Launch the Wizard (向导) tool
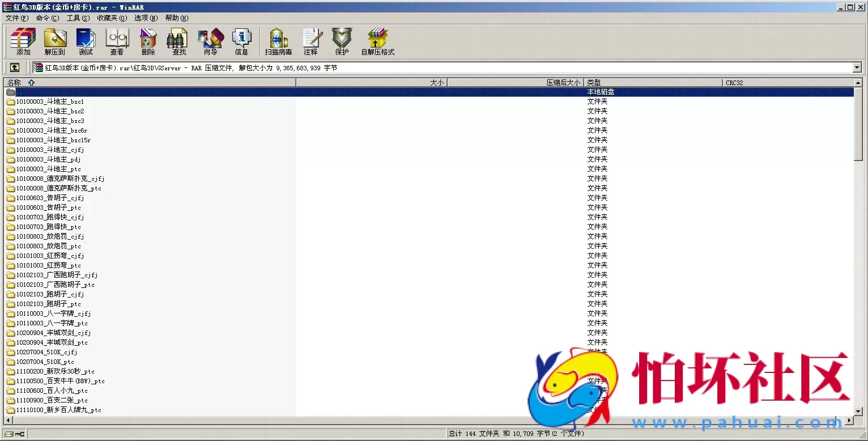Image resolution: width=868 pixels, height=441 pixels. [210, 41]
